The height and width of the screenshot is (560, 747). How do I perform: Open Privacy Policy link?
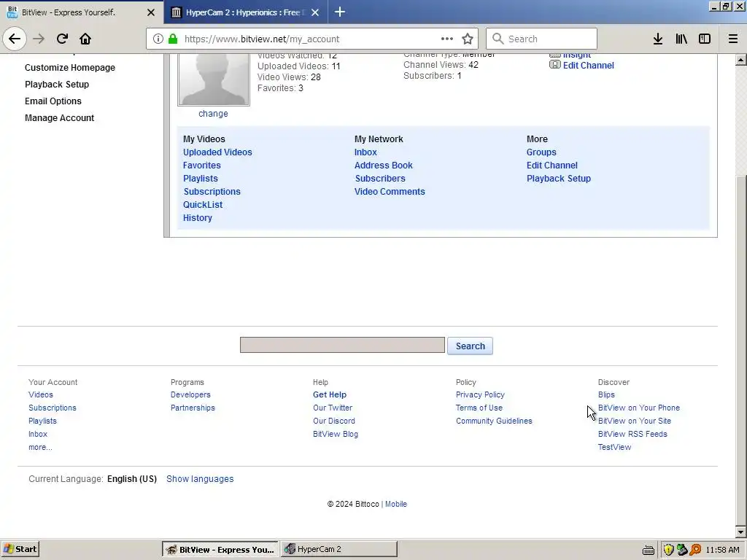point(480,394)
